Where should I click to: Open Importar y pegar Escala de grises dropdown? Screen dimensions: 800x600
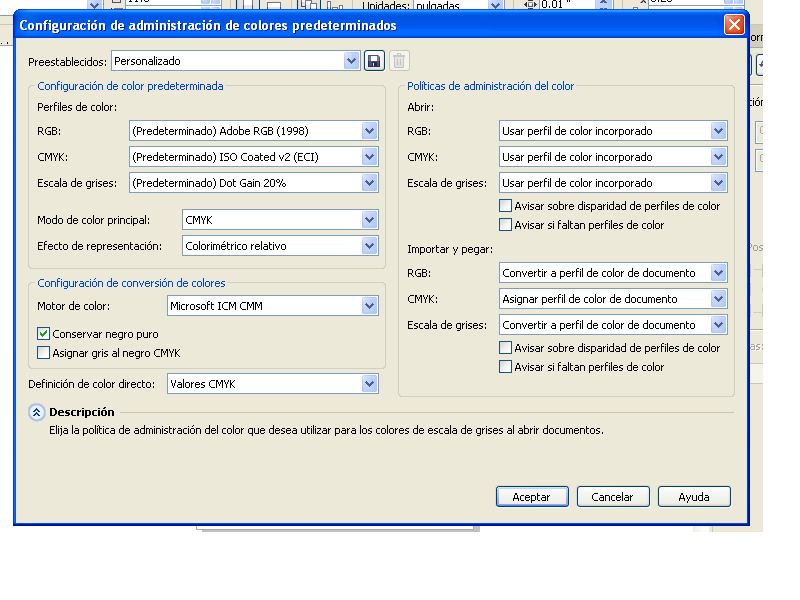pyautogui.click(x=613, y=325)
